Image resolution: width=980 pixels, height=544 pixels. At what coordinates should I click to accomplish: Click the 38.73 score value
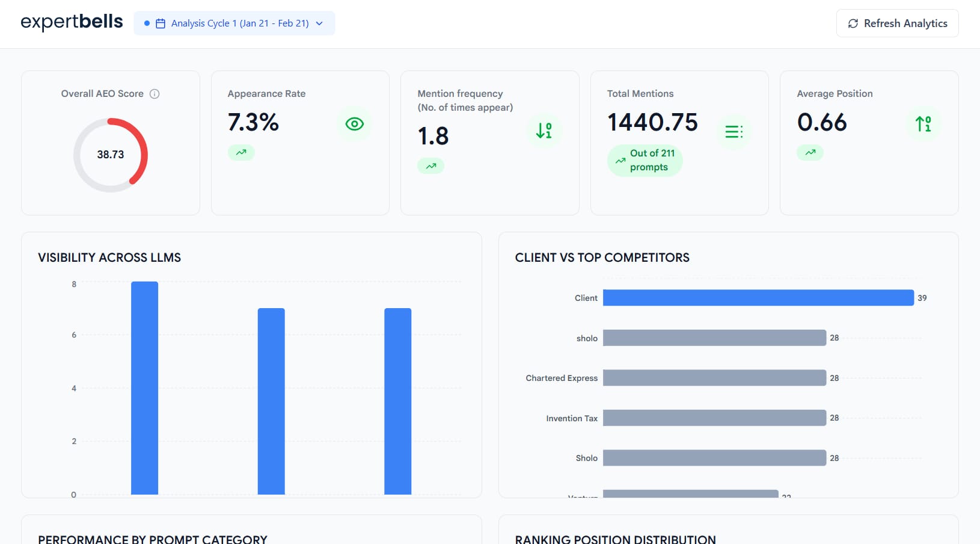tap(111, 155)
